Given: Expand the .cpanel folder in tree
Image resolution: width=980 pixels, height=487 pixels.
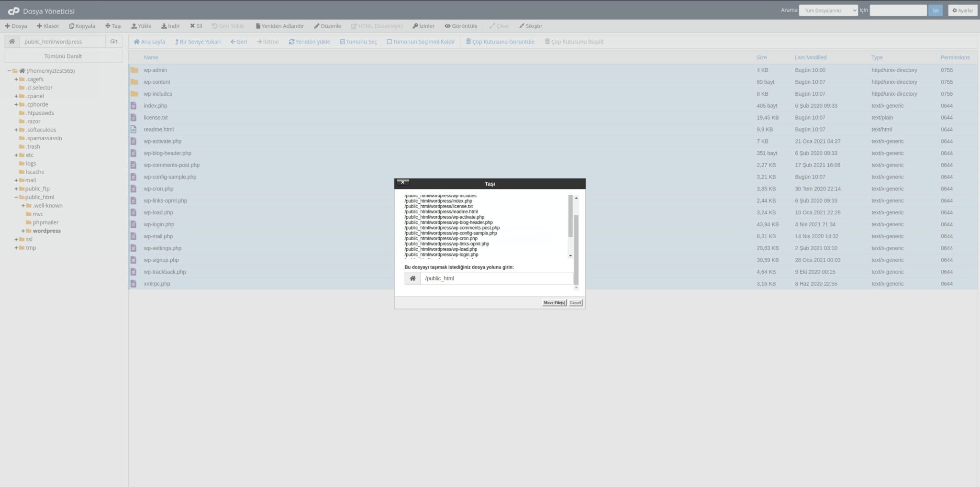Looking at the screenshot, I should pos(16,96).
